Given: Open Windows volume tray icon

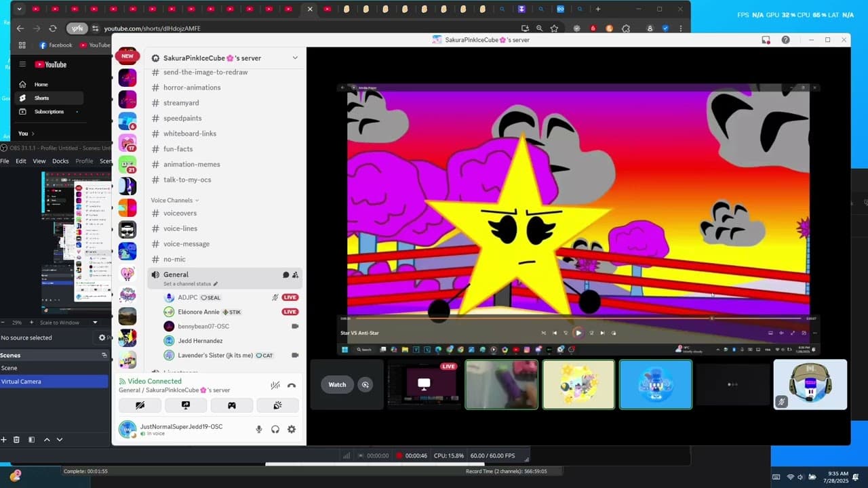Looking at the screenshot, I should click(x=800, y=477).
